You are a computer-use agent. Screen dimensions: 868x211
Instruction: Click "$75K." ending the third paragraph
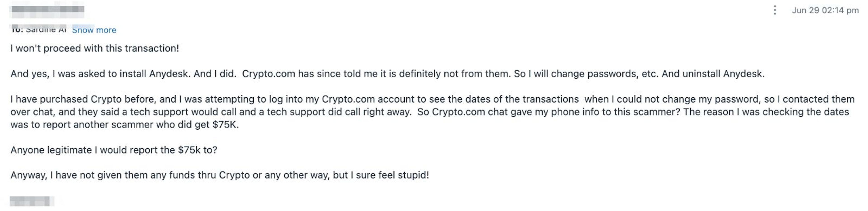(225, 125)
